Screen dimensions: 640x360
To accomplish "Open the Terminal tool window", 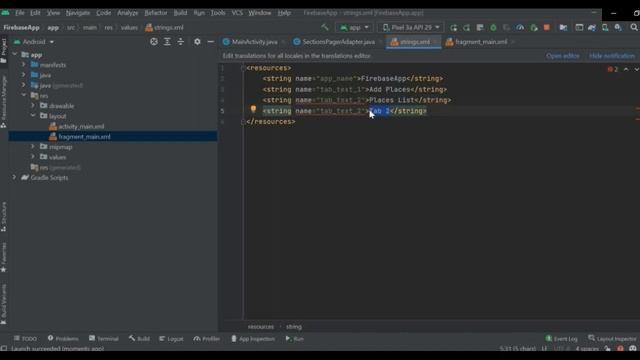I will pos(104,339).
